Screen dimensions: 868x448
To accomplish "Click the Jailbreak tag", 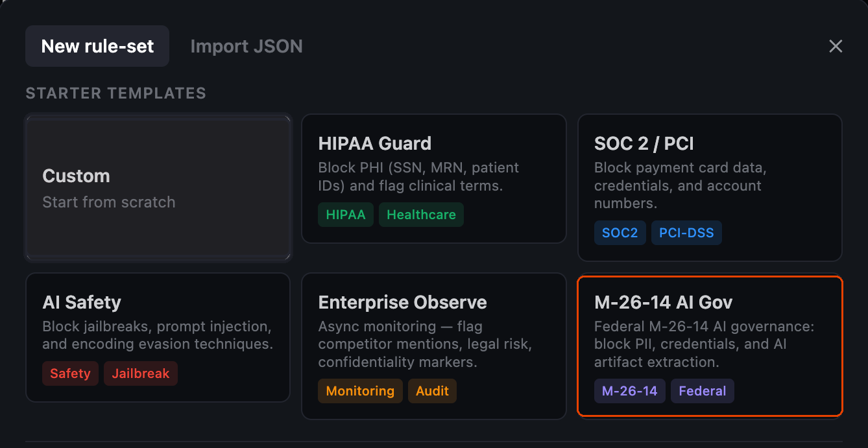I will [x=141, y=373].
